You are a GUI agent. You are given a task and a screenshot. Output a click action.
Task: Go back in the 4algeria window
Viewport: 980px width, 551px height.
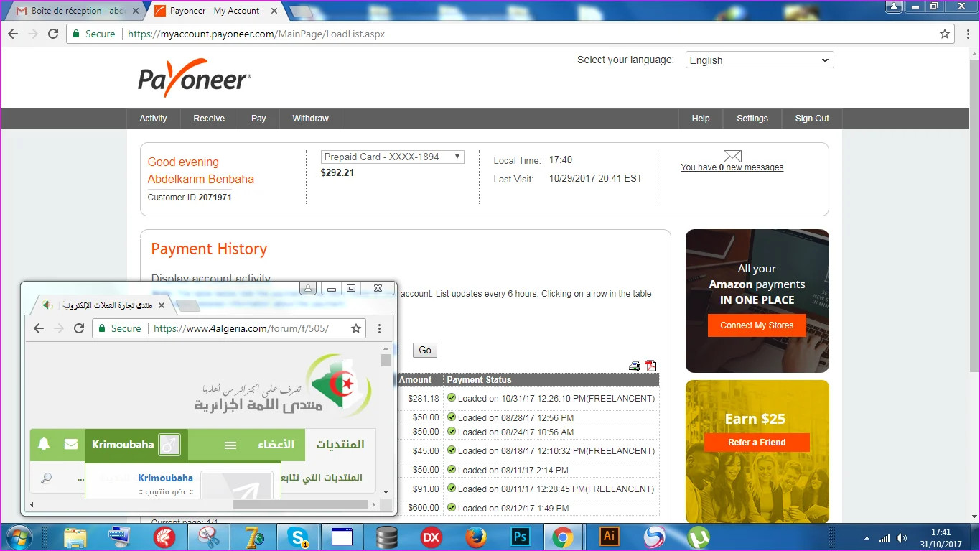(39, 328)
